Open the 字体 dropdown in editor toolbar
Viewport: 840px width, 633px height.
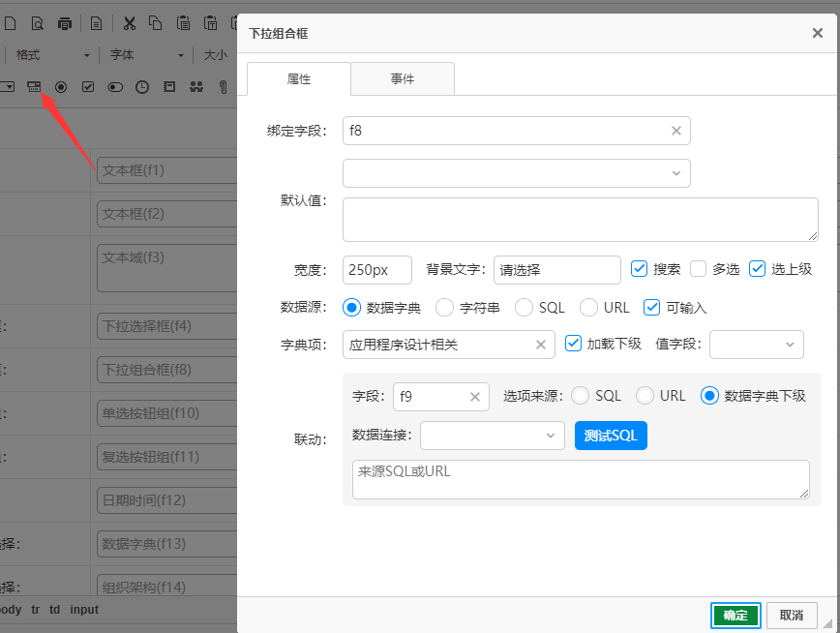tap(146, 54)
